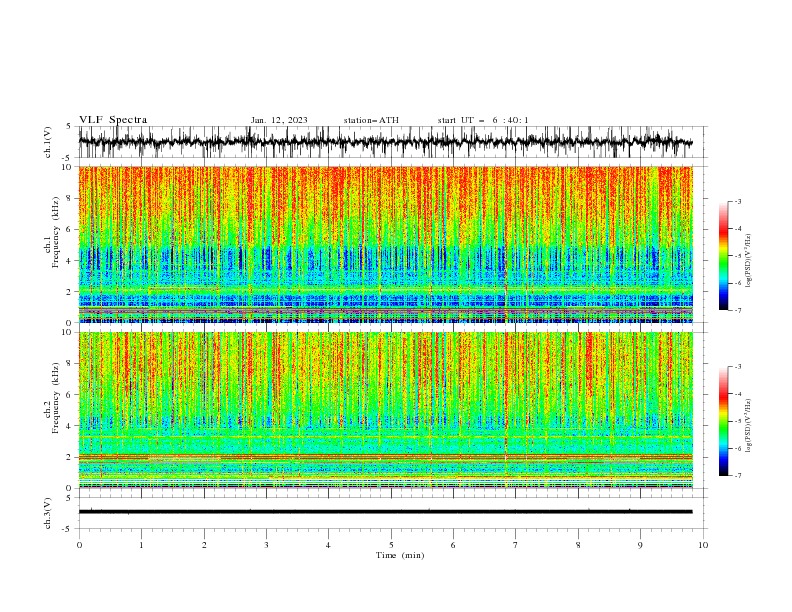
Task: Click time axis tick label '5'
Action: pyautogui.click(x=391, y=545)
